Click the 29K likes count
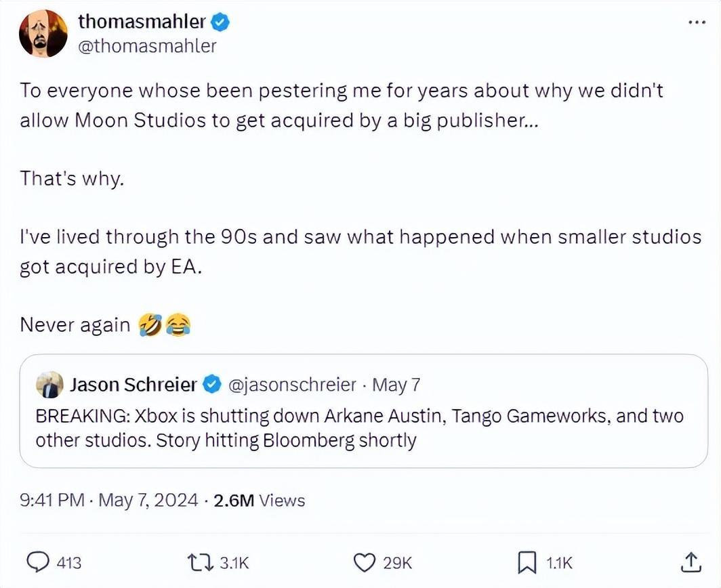Screen dimensions: 721x588 pyautogui.click(x=397, y=562)
